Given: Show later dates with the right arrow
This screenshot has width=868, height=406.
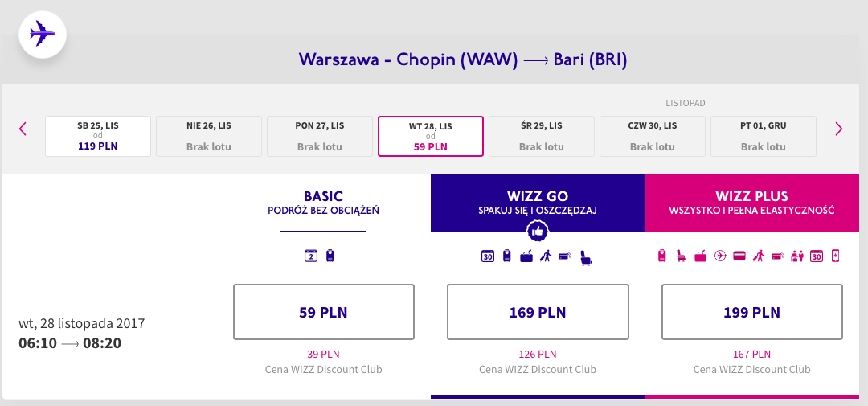Looking at the screenshot, I should pos(838,129).
